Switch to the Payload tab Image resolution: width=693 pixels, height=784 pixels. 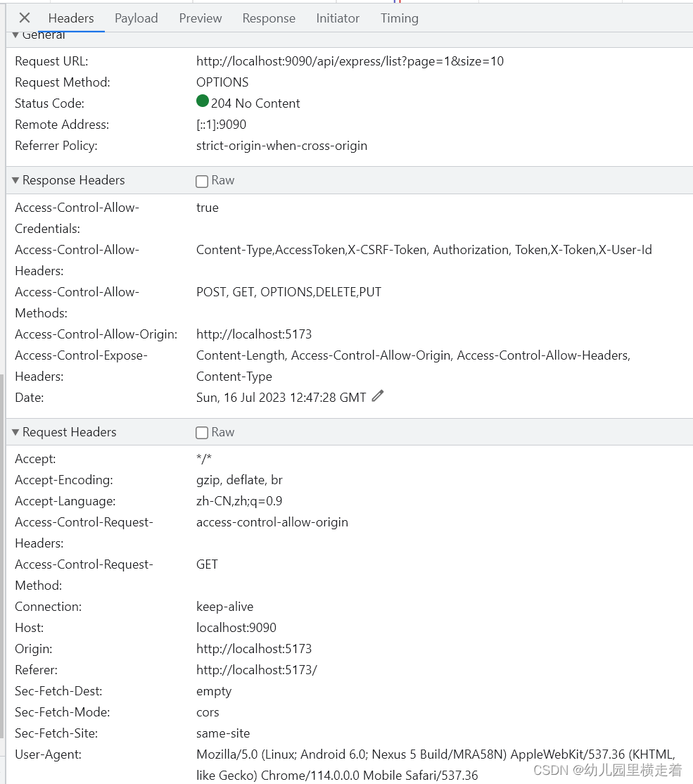coord(136,18)
